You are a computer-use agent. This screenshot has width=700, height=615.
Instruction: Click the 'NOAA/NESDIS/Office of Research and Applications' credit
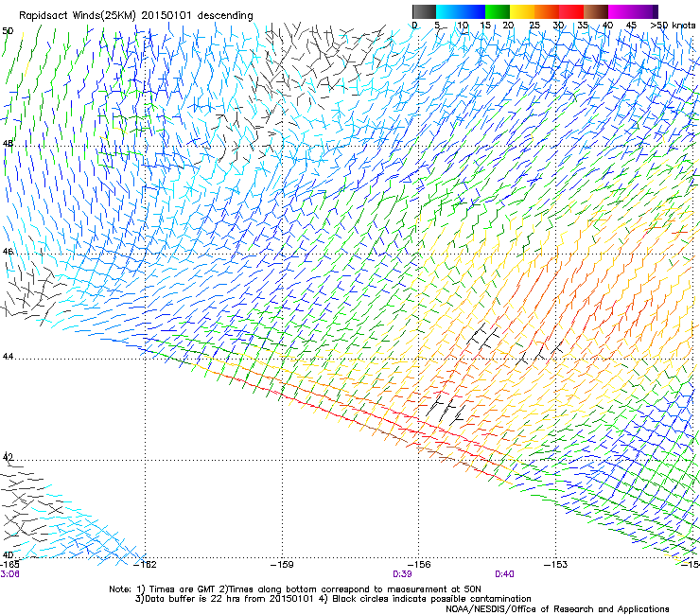pos(557,609)
